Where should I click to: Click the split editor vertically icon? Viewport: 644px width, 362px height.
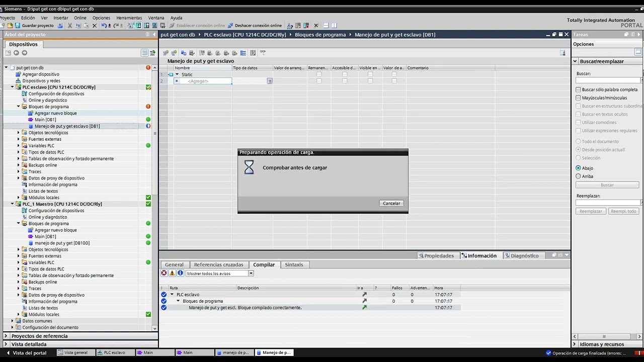334,25
